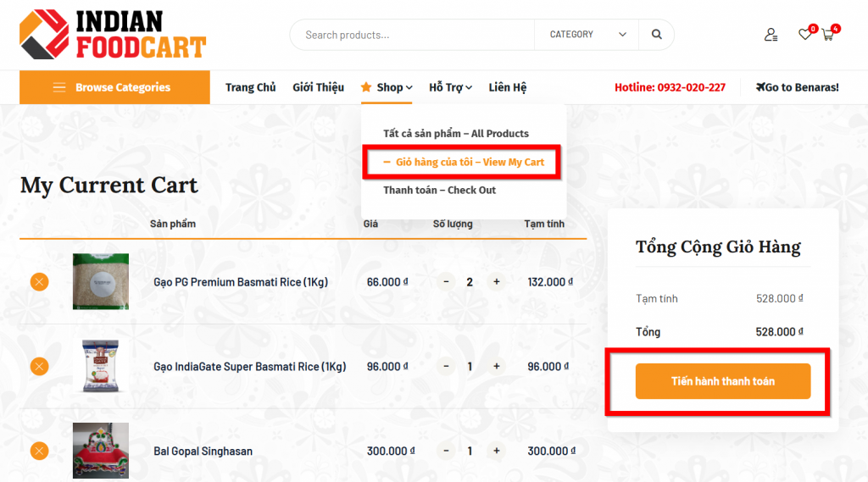Open Gạo PG Premium Basmati Rice (1Kg) product link

click(241, 282)
